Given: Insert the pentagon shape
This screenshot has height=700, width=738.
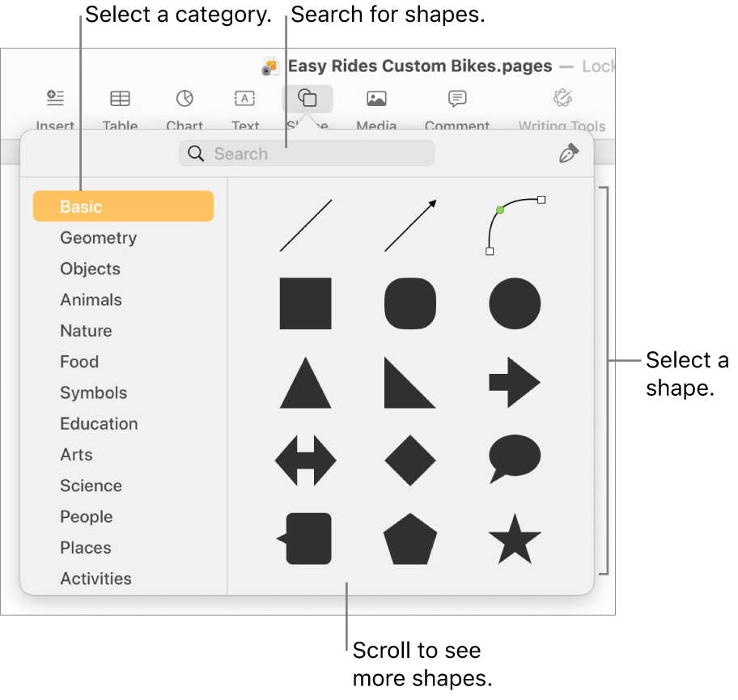Looking at the screenshot, I should (x=410, y=538).
